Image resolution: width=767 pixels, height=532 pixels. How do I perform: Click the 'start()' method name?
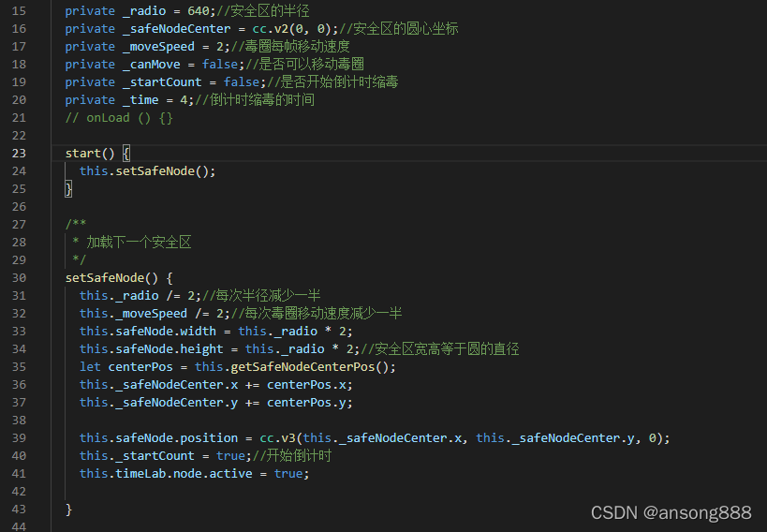tap(90, 154)
